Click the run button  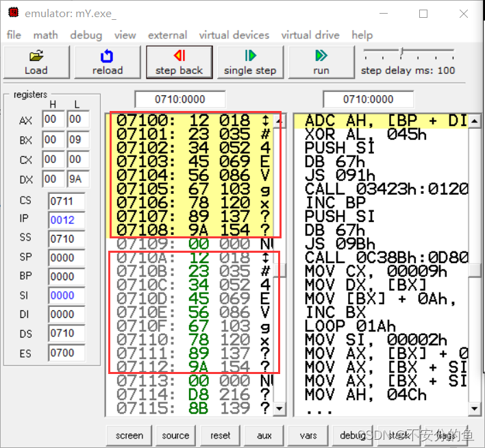click(321, 62)
